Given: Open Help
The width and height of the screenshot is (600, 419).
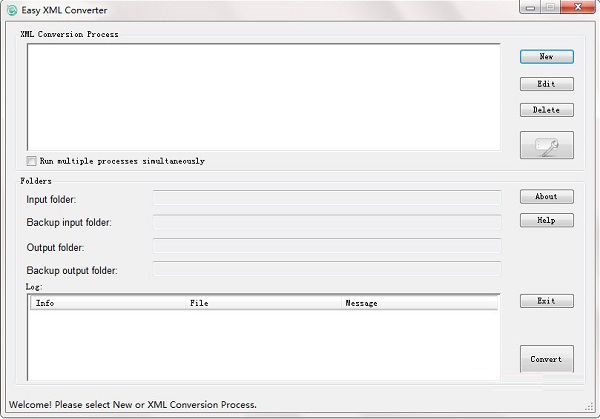Looking at the screenshot, I should [546, 220].
